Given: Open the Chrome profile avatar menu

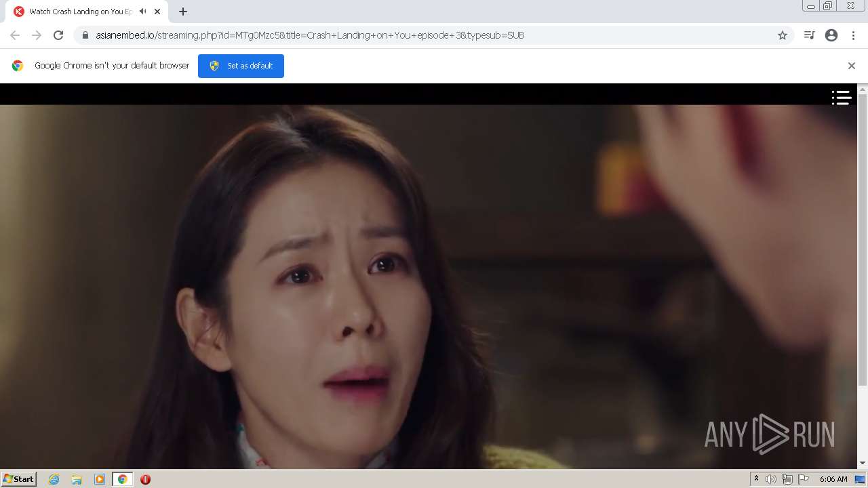Looking at the screenshot, I should point(831,35).
